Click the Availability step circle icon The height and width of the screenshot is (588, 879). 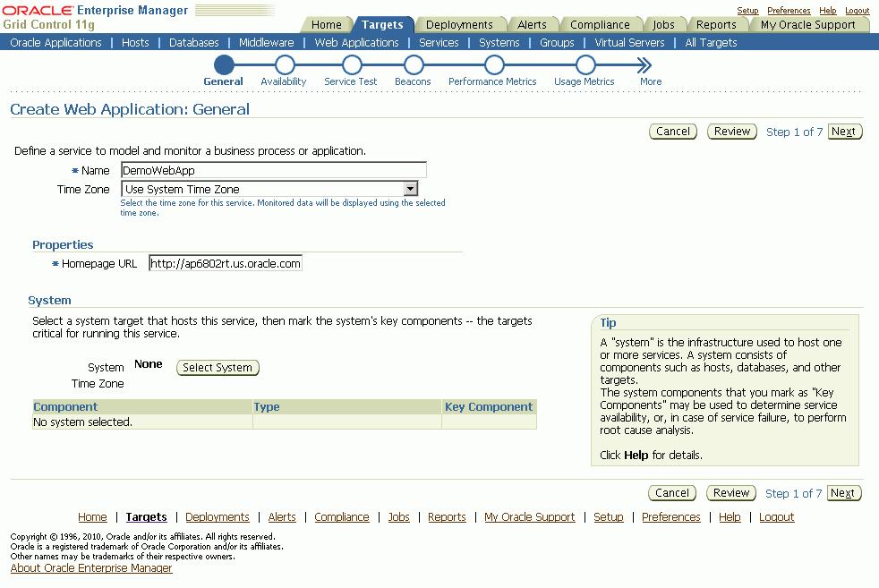coord(284,65)
